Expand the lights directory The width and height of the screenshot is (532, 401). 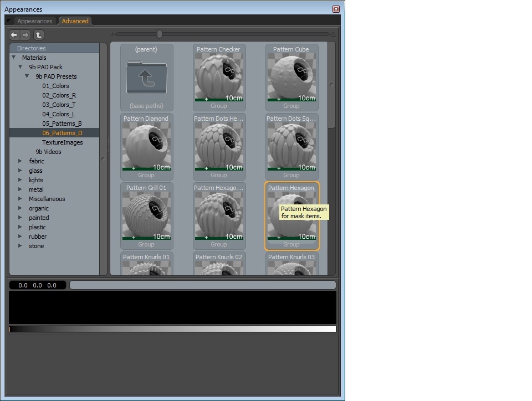point(20,180)
